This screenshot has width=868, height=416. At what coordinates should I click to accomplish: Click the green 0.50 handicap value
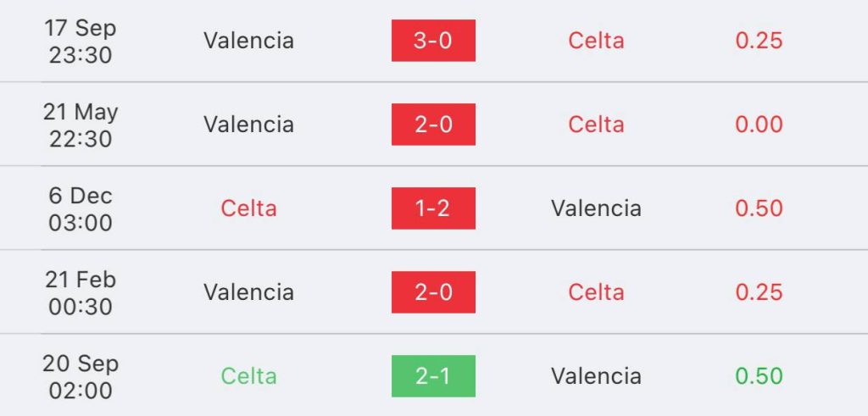click(759, 376)
